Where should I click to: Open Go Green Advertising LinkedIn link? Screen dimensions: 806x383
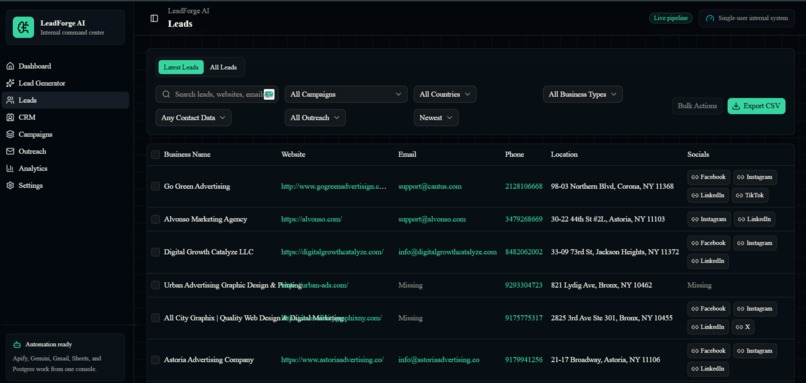708,195
